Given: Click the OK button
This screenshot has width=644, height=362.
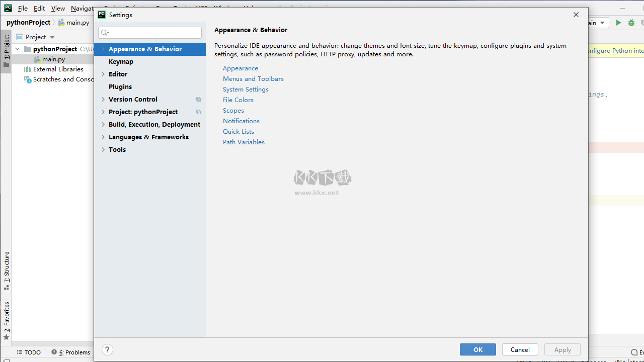Looking at the screenshot, I should (x=477, y=349).
